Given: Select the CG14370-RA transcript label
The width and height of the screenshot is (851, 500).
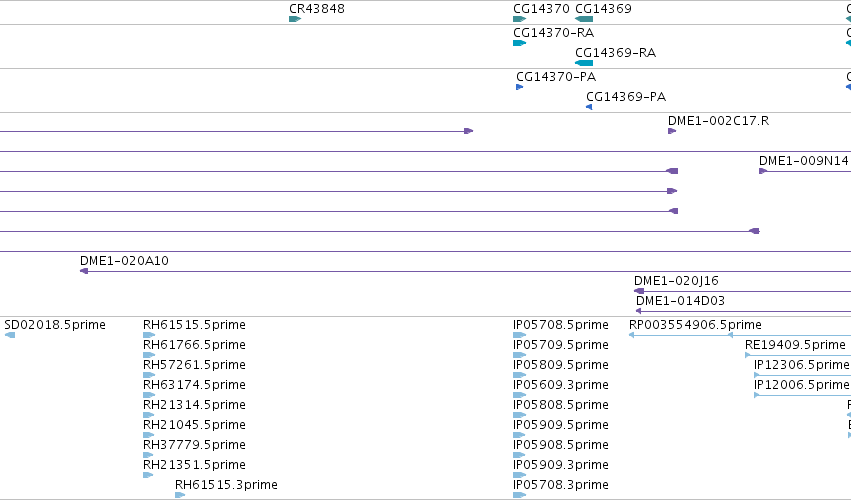Looking at the screenshot, I should click(554, 33).
